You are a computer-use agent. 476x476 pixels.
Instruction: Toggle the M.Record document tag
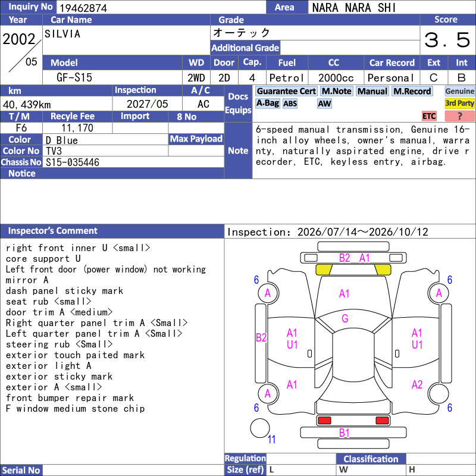point(412,91)
